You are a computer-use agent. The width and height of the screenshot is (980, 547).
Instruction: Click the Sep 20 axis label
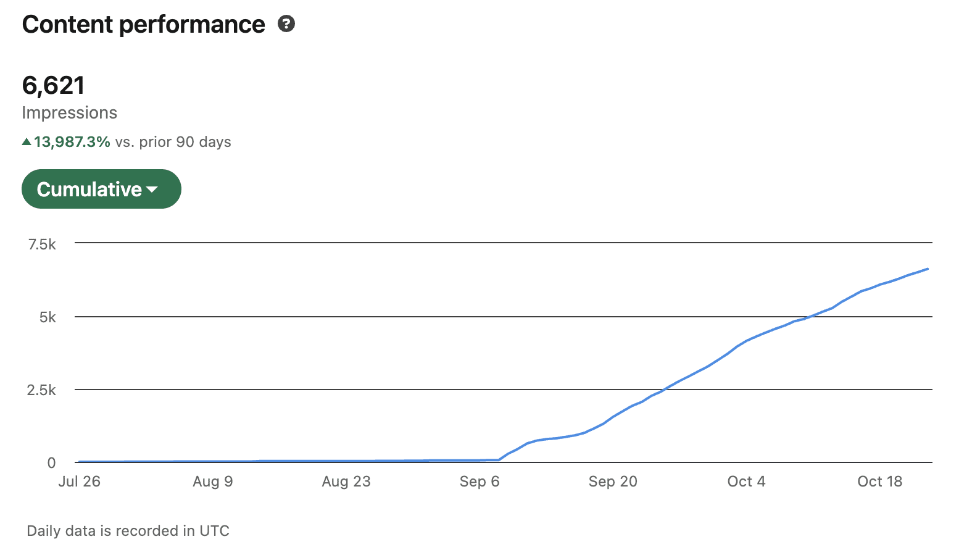pos(613,482)
